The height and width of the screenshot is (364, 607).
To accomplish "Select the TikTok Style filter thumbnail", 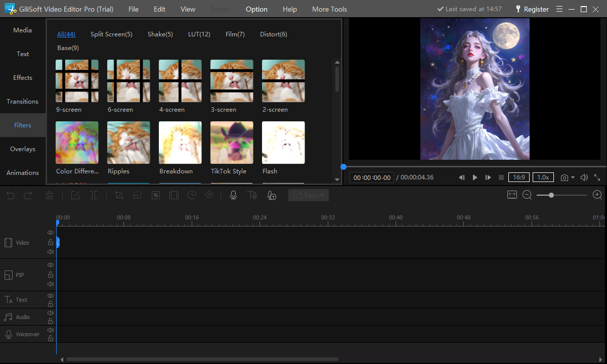I will pyautogui.click(x=232, y=143).
